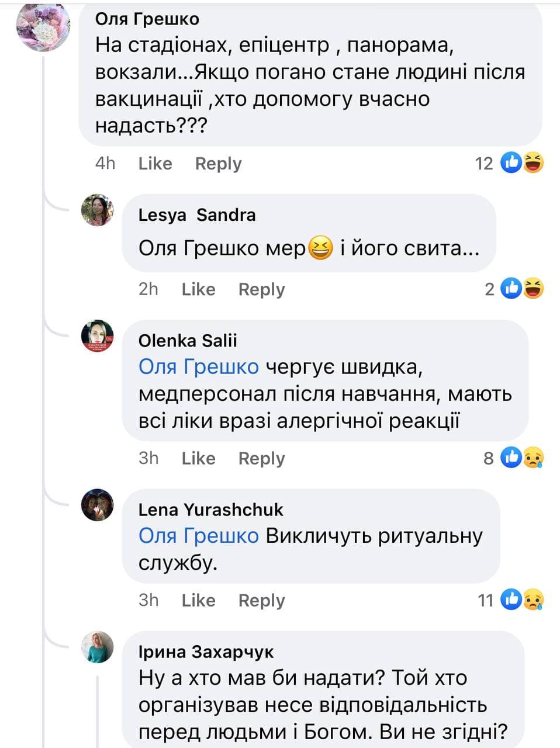
Task: Open Ірина Захарчук's profile name
Action: 206,652
